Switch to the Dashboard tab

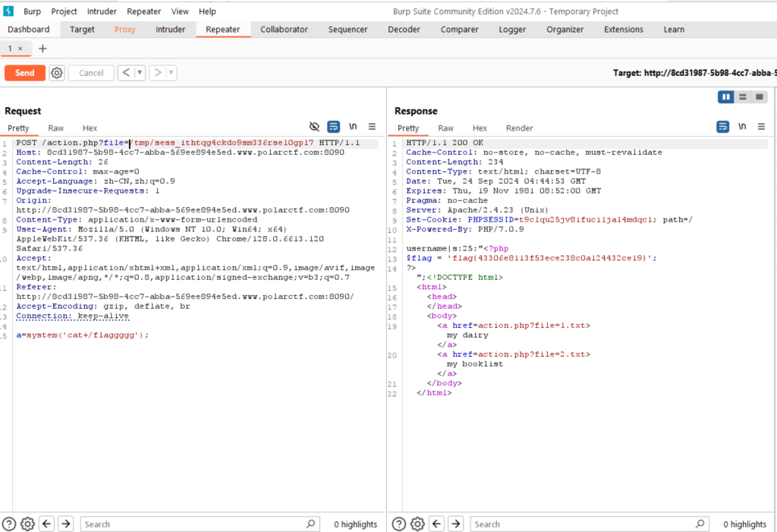29,30
